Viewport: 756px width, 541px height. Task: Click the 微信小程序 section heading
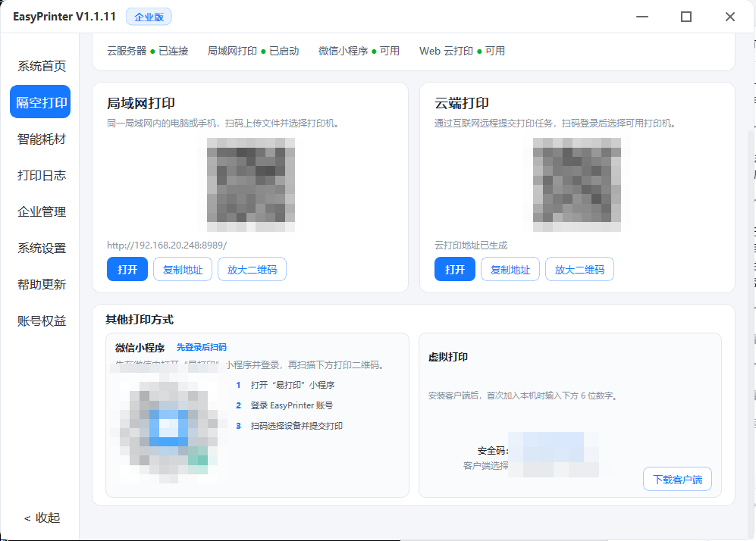[x=140, y=347]
